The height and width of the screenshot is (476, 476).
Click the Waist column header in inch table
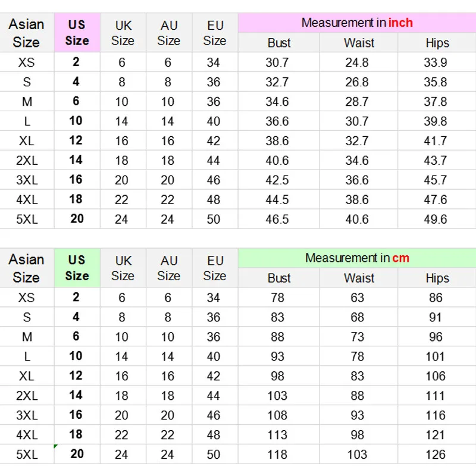(x=359, y=43)
